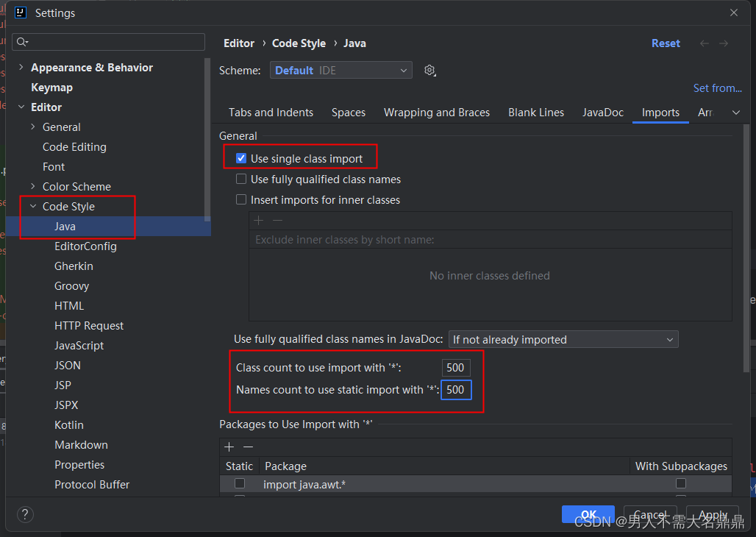Image resolution: width=756 pixels, height=537 pixels.
Task: Click the Apply button
Action: tap(713, 514)
